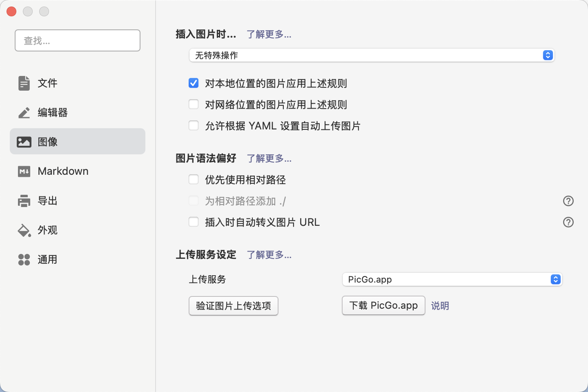Click the 文件 document icon in sidebar
This screenshot has height=392, width=588.
click(24, 83)
